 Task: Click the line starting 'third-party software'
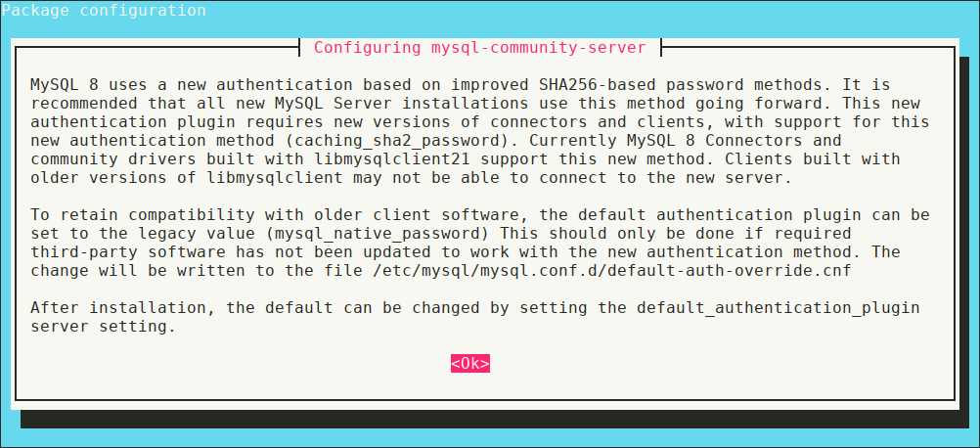[x=465, y=252]
